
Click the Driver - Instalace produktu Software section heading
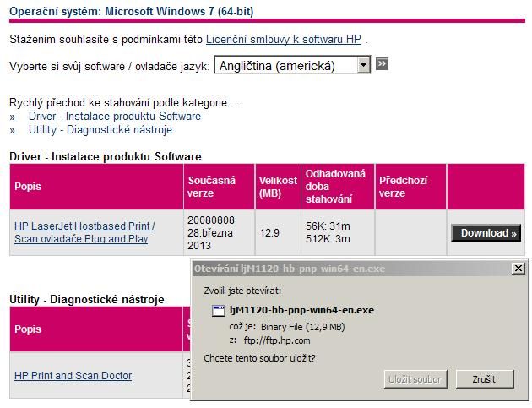[106, 156]
